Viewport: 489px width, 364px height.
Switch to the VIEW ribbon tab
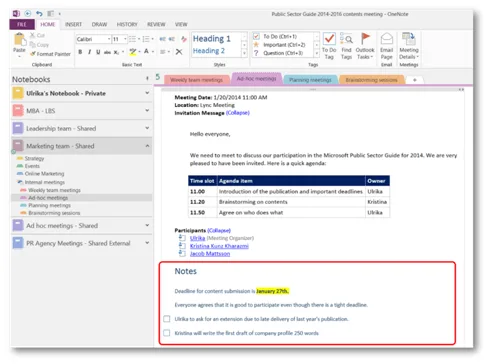pos(181,24)
